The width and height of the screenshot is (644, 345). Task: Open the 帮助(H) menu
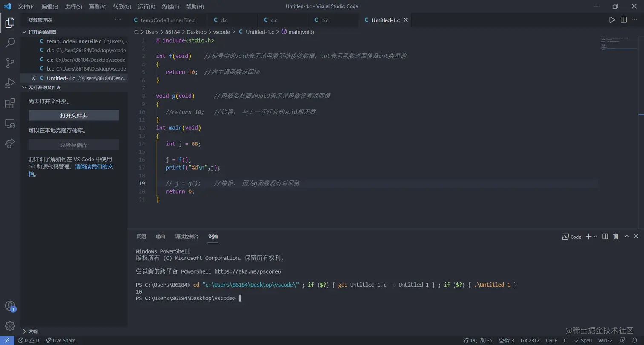click(x=195, y=6)
